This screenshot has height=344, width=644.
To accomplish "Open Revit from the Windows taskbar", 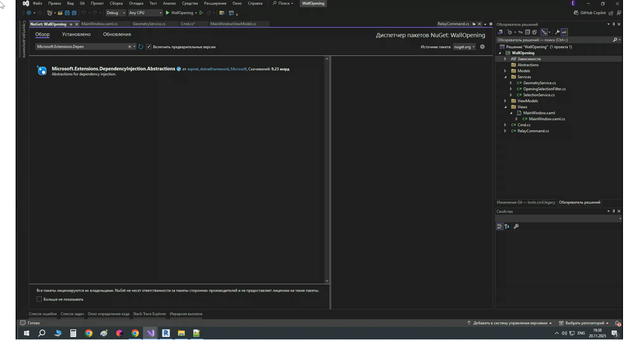I will (166, 333).
